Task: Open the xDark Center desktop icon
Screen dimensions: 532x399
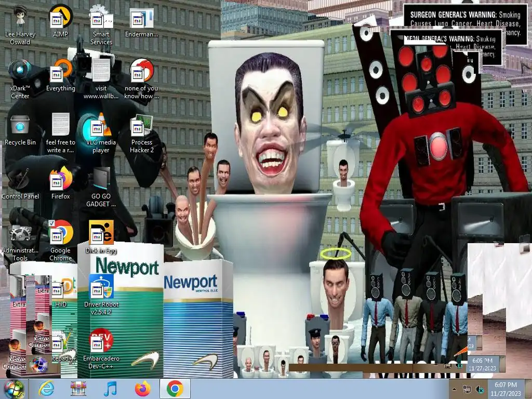Action: coord(20,79)
